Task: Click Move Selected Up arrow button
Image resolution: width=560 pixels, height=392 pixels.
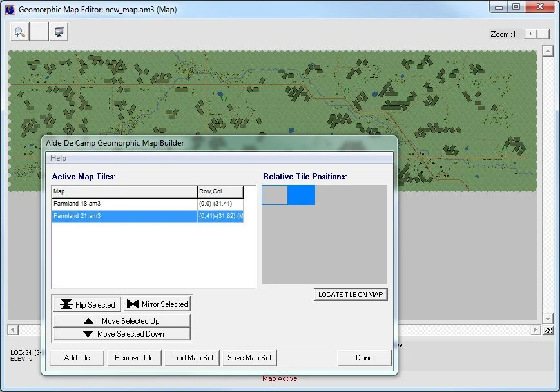Action: [122, 320]
